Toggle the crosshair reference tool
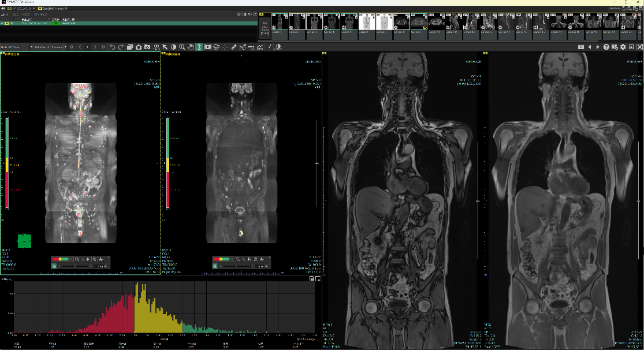This screenshot has height=350, width=644. point(225,47)
